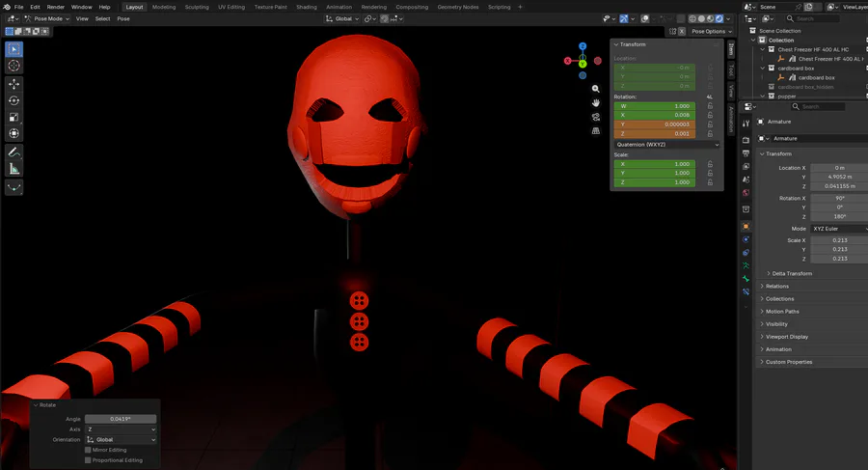
Task: Expand the Delta Transform section
Action: pyautogui.click(x=792, y=273)
